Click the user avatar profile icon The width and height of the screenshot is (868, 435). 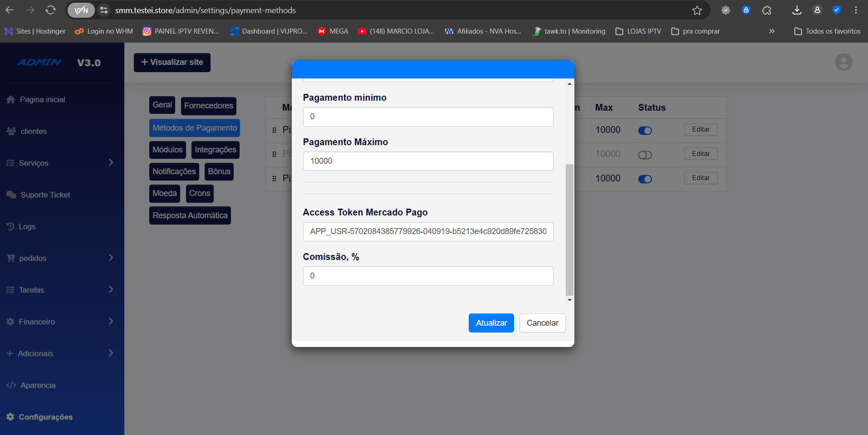pos(843,62)
